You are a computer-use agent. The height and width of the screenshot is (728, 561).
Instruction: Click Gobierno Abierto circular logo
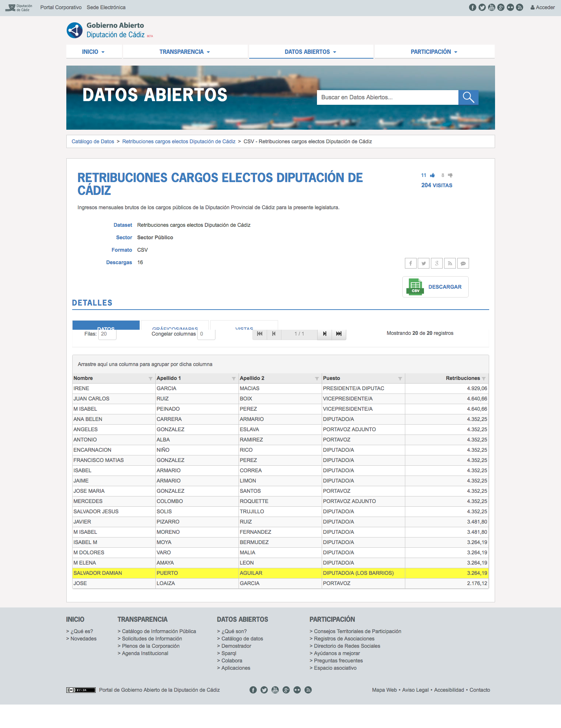75,30
